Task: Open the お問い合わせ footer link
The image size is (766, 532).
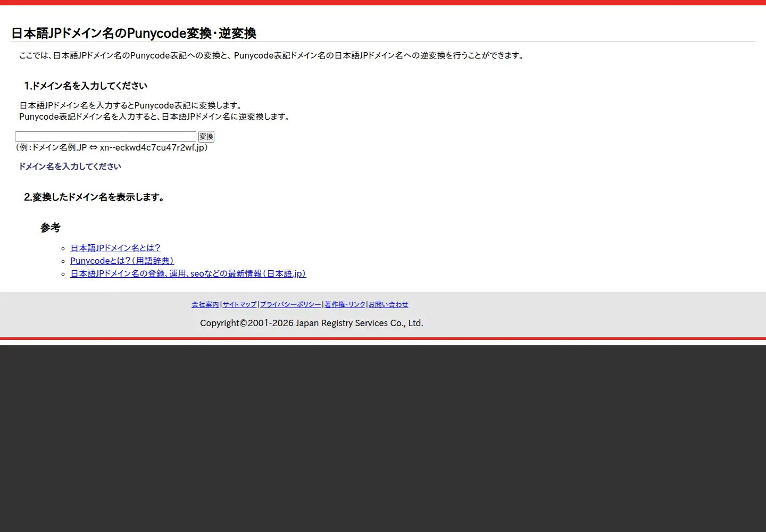Action: click(x=388, y=305)
